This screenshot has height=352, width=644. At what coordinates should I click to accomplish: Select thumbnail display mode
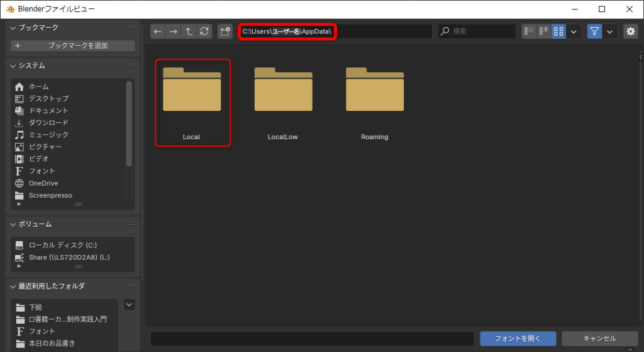click(x=558, y=31)
